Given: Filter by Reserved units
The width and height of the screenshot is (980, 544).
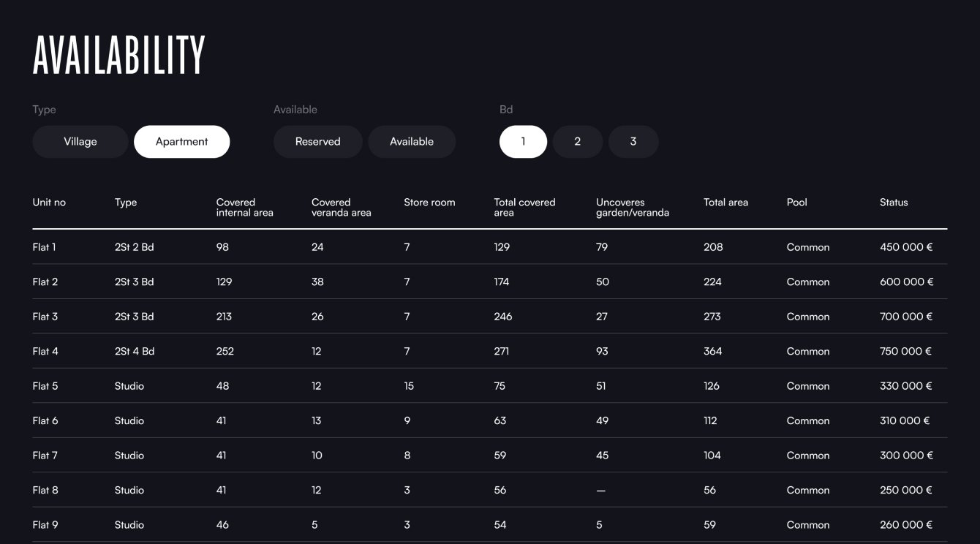Looking at the screenshot, I should [x=317, y=142].
